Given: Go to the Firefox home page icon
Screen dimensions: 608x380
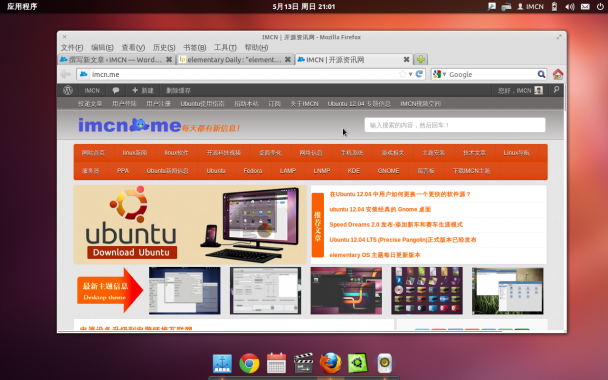Looking at the screenshot, I should coord(558,74).
